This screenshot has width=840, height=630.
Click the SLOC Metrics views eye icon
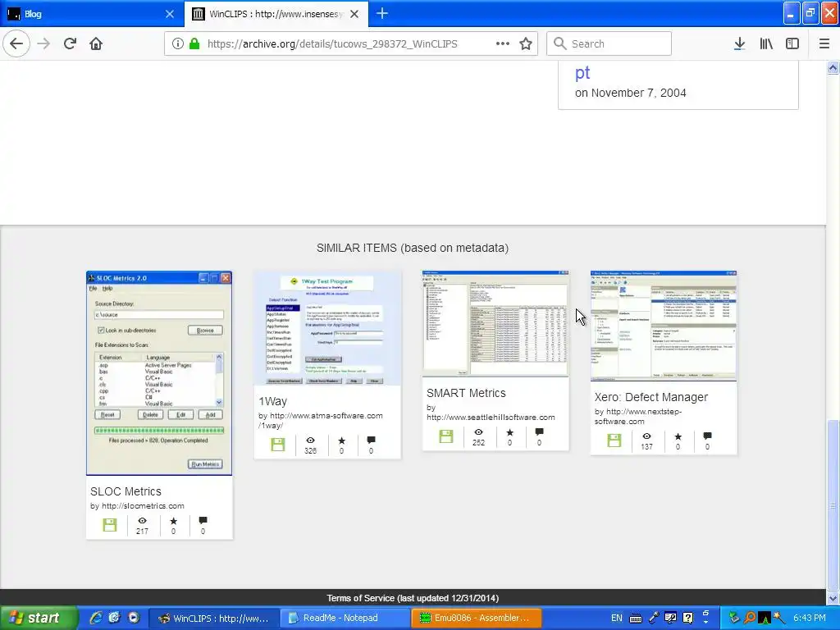[x=142, y=521]
